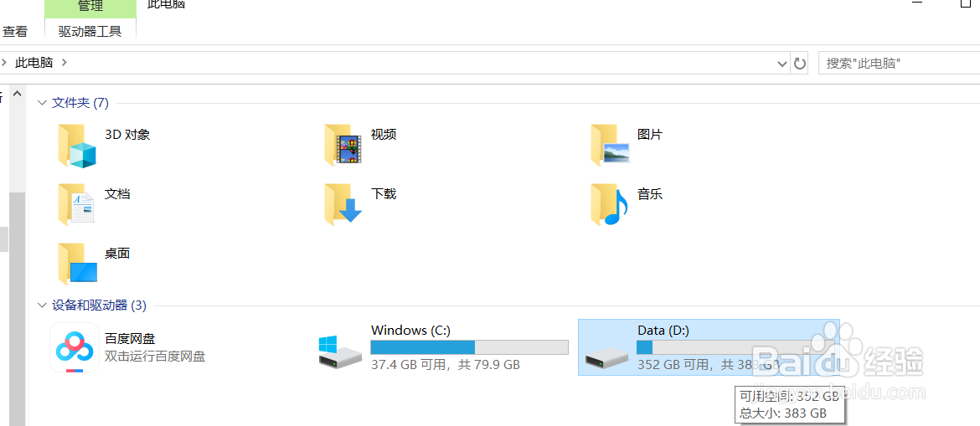Click the Windows (C:) storage usage bar
980x426 pixels.
(x=469, y=347)
